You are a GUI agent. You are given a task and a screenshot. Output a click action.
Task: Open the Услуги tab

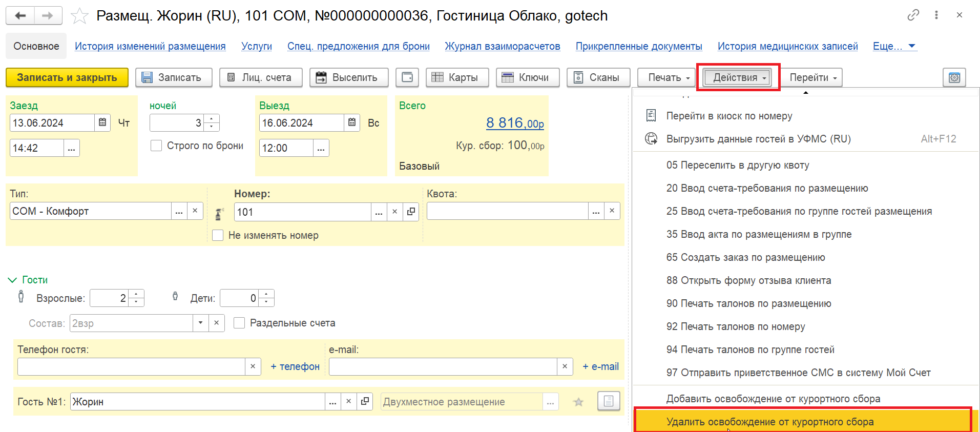pos(257,46)
